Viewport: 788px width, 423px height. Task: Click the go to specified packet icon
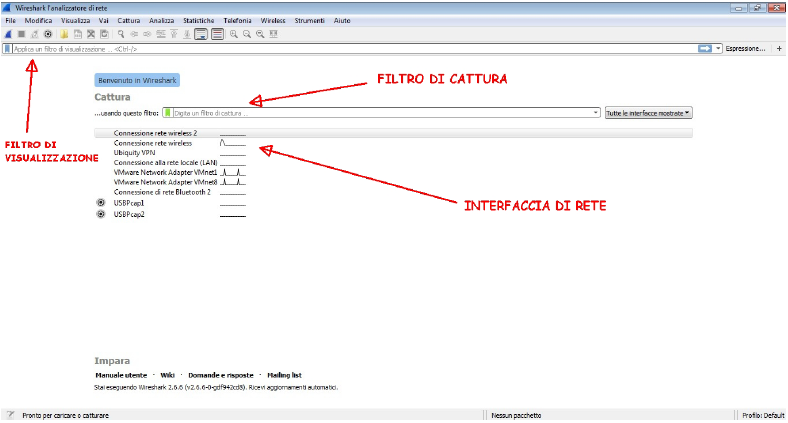tap(161, 34)
